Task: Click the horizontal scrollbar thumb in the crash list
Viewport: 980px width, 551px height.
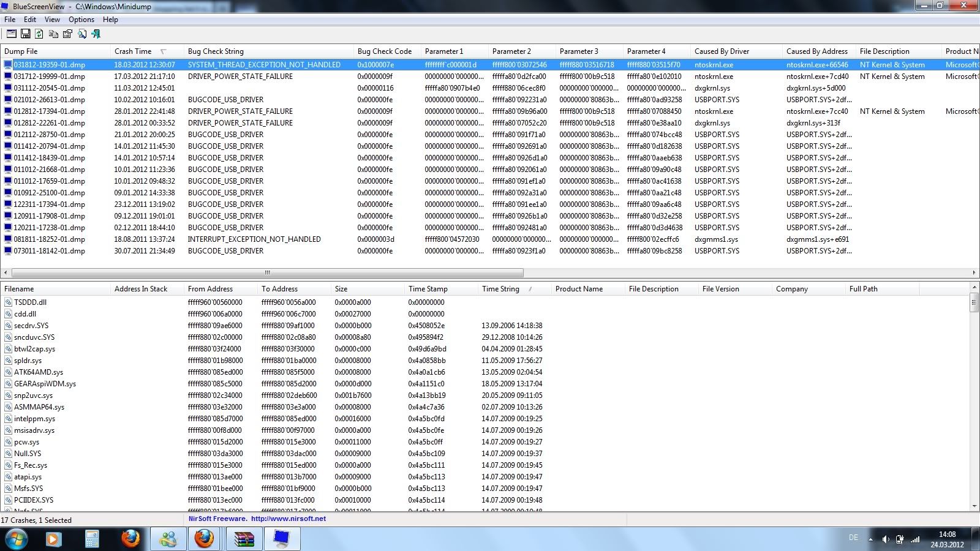Action: point(268,272)
